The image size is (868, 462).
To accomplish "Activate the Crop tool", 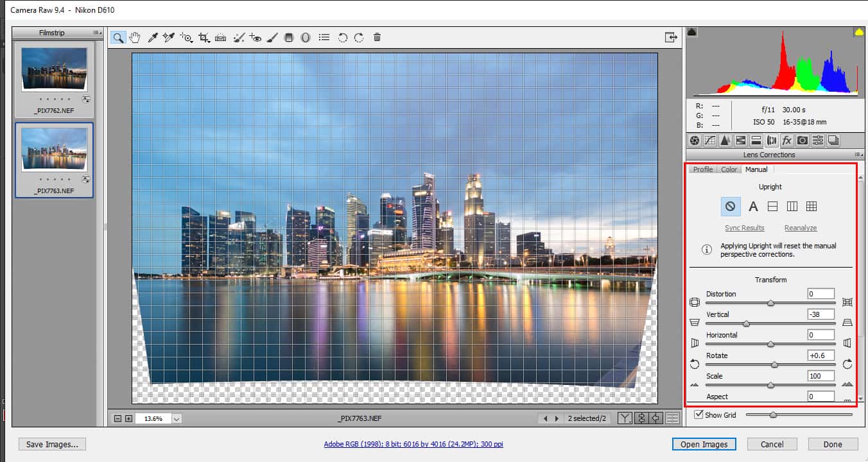I will [204, 38].
